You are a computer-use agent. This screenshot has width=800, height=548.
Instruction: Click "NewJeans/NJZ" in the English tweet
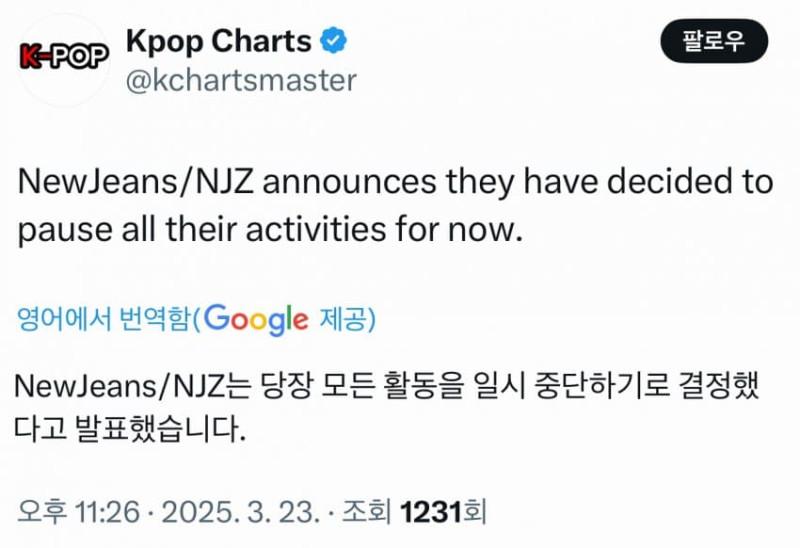(119, 184)
